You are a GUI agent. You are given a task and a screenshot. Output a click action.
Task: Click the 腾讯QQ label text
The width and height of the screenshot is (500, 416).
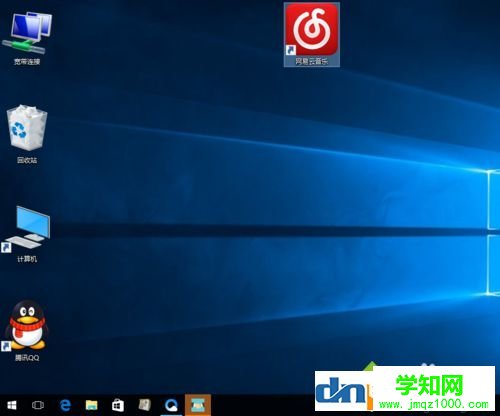(27, 358)
